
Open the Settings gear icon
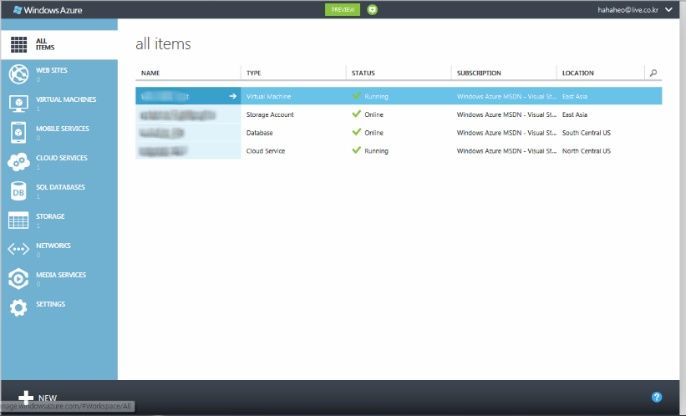pyautogui.click(x=18, y=308)
